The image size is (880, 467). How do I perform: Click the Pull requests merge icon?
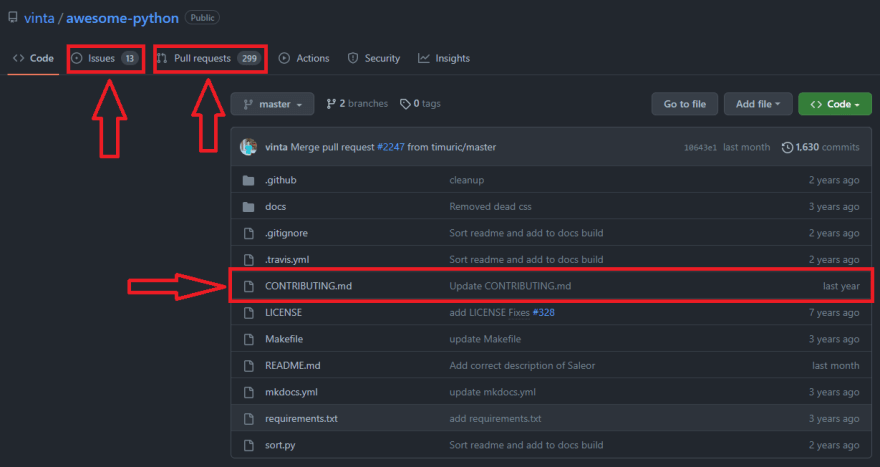[x=162, y=58]
